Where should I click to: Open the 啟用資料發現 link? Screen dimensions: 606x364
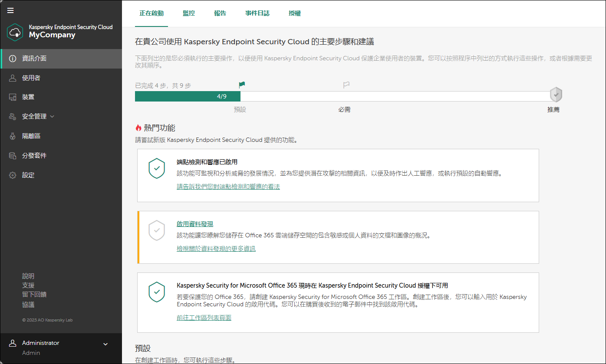tap(194, 224)
